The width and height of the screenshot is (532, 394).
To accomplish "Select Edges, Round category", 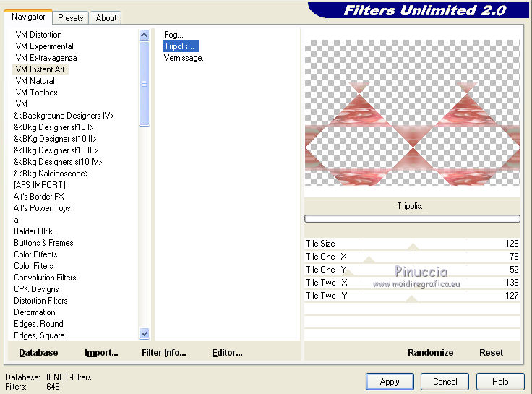I will (x=39, y=324).
